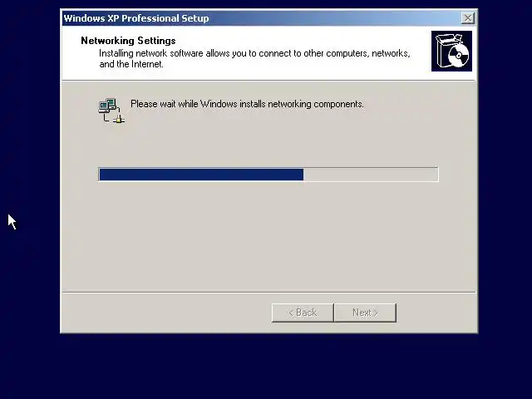Click the 'Installing network software allows' description text

pyautogui.click(x=254, y=58)
